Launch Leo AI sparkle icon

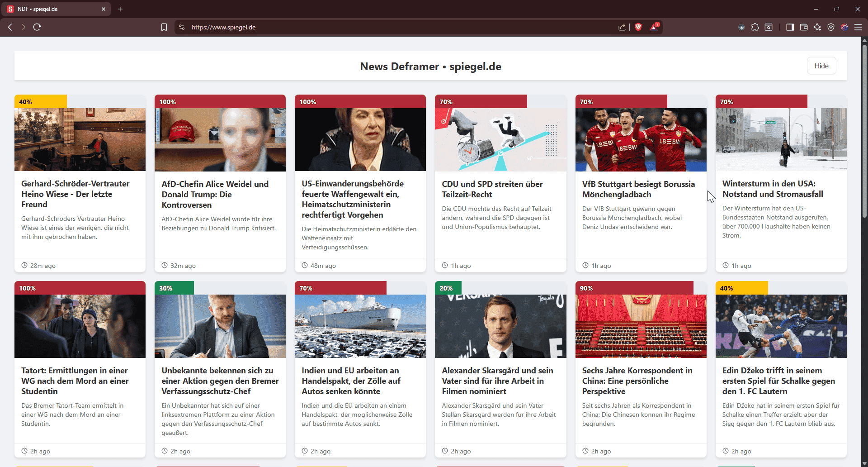pyautogui.click(x=817, y=27)
